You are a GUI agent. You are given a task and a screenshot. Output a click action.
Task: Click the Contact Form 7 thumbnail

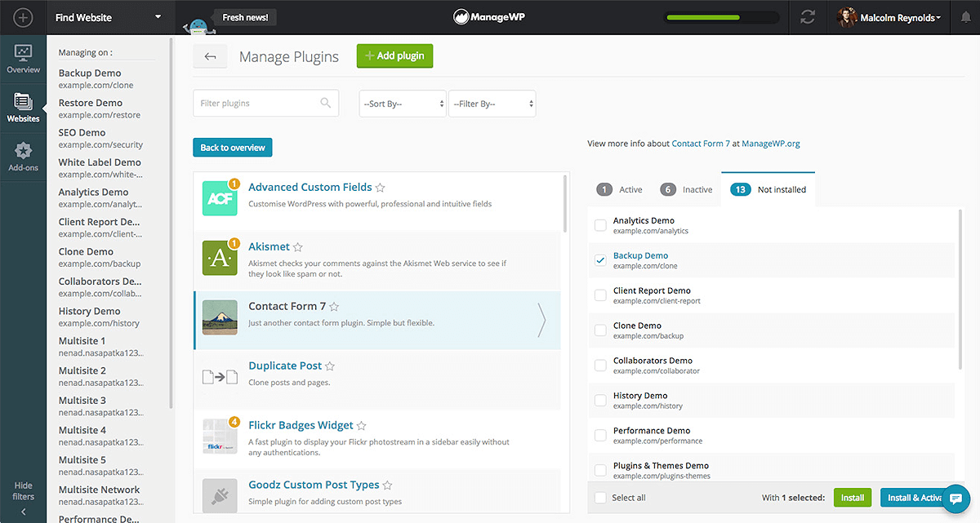click(220, 317)
